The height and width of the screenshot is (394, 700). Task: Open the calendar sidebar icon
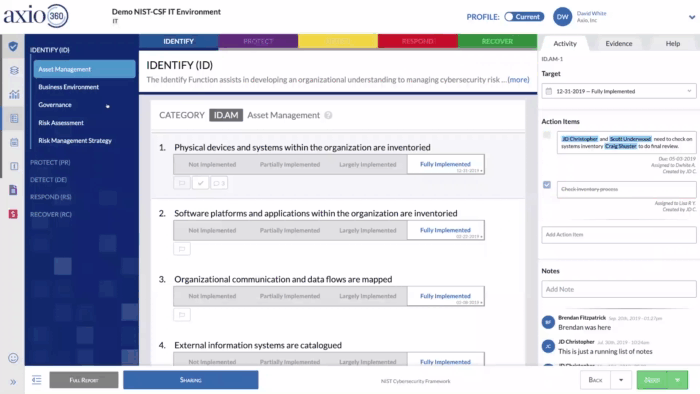coord(14,142)
